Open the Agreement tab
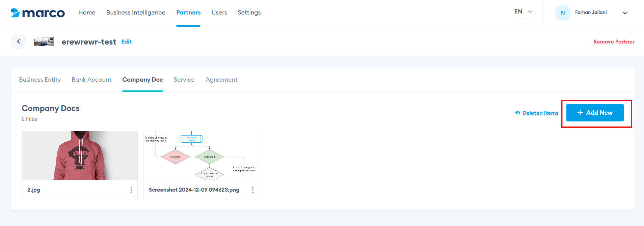 [x=221, y=80]
